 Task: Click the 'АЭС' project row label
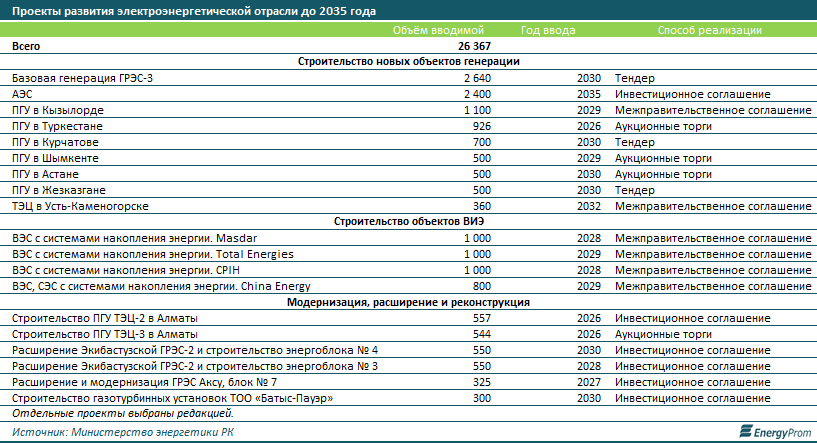click(24, 94)
